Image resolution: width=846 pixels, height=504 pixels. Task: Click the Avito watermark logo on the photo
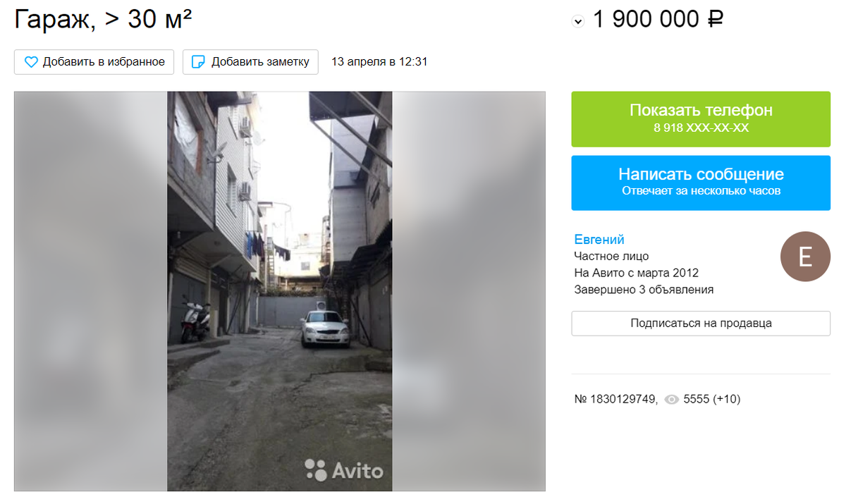tap(344, 470)
